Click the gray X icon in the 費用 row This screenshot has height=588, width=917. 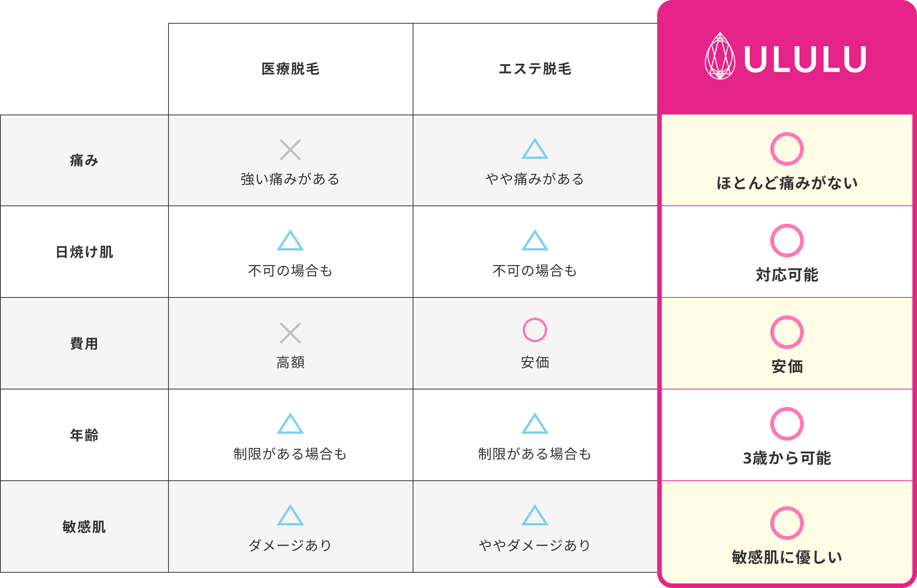(x=290, y=333)
